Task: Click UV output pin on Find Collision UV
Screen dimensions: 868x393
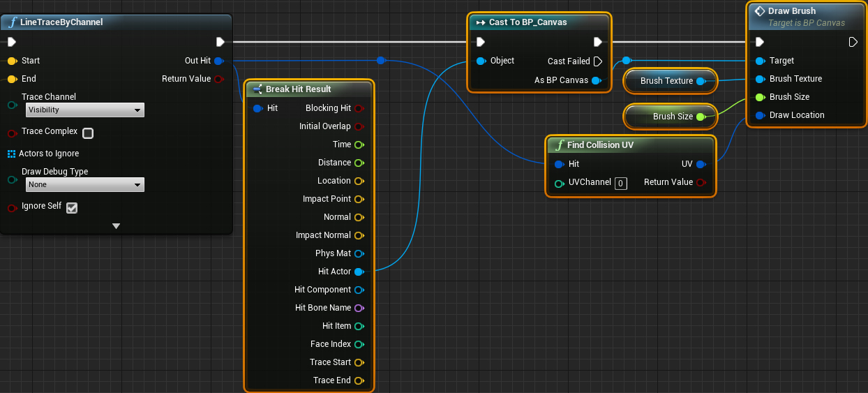Action: click(x=701, y=164)
